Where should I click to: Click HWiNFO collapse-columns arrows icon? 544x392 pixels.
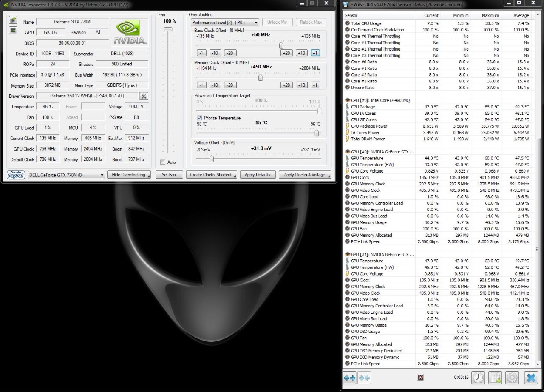(x=364, y=377)
